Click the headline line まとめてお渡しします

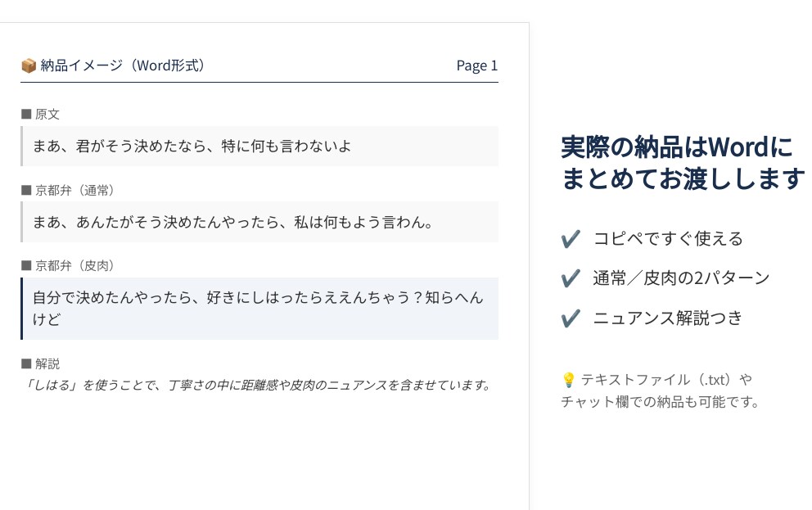coord(683,179)
